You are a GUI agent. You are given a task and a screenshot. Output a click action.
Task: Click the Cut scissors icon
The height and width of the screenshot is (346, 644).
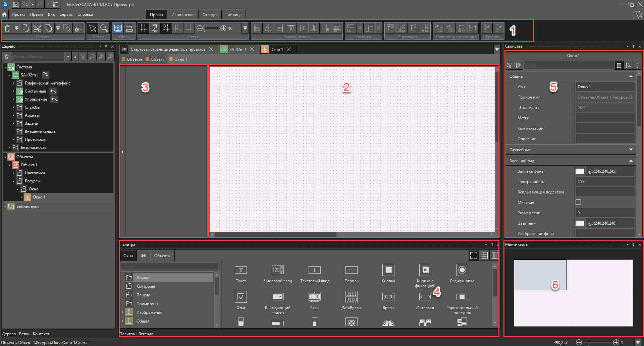click(x=37, y=28)
